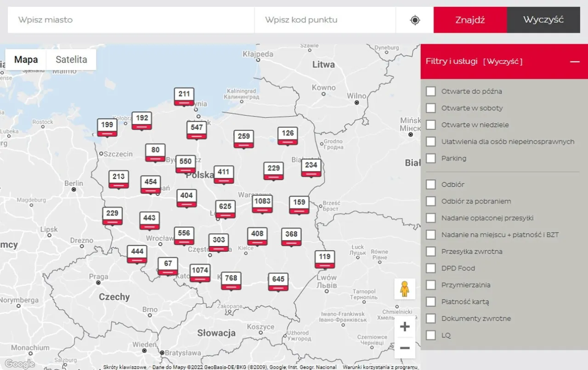Click the zoom out minus icon
588x370 pixels.
[x=404, y=348]
